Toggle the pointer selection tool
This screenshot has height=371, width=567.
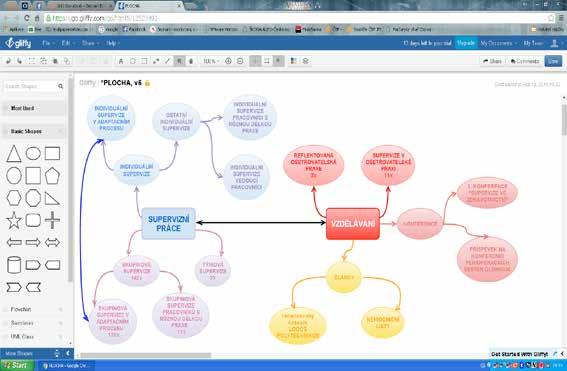pos(179,61)
